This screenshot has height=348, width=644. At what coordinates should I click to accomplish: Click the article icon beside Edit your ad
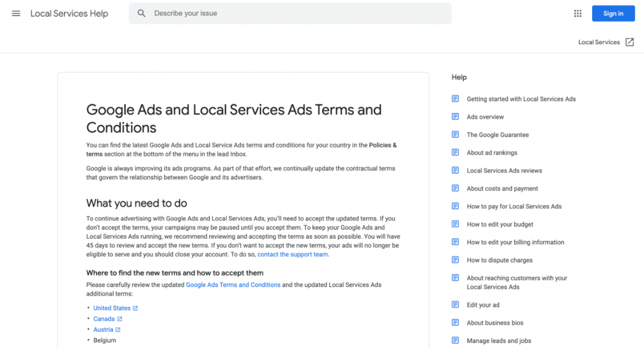456,305
